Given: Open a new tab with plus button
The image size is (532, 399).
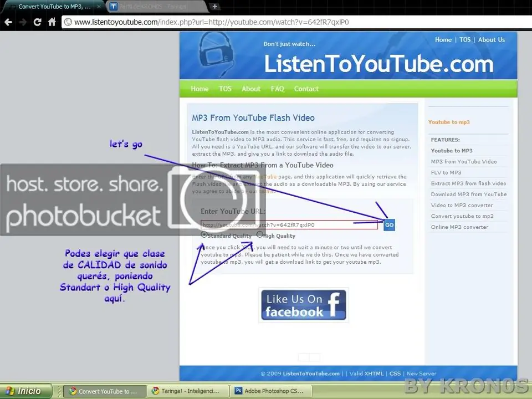Looking at the screenshot, I should click(214, 7).
